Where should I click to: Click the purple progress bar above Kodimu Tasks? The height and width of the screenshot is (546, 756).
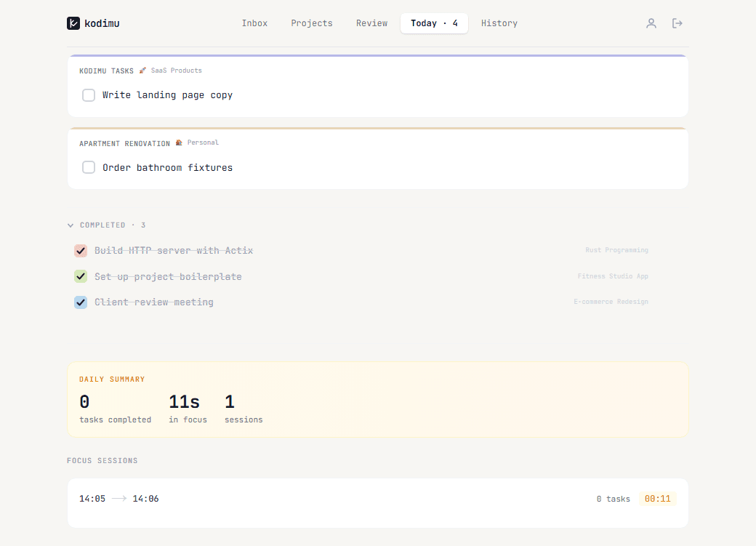[x=377, y=53]
